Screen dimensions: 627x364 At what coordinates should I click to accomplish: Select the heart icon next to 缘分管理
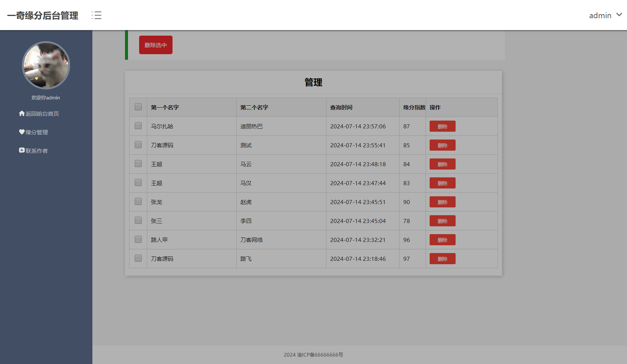tap(22, 132)
